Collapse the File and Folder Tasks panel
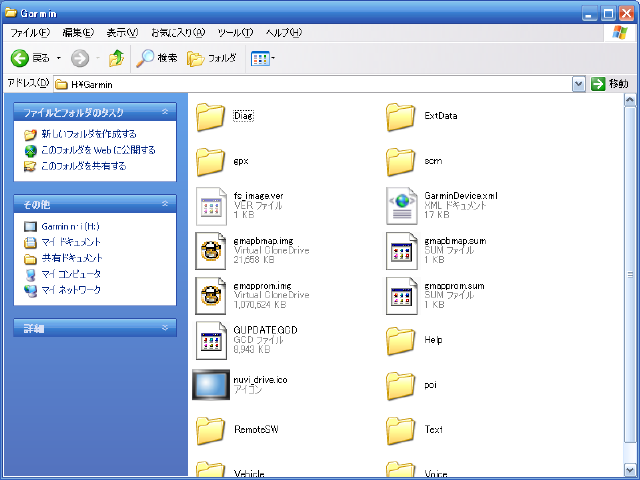640x480 pixels. point(165,111)
